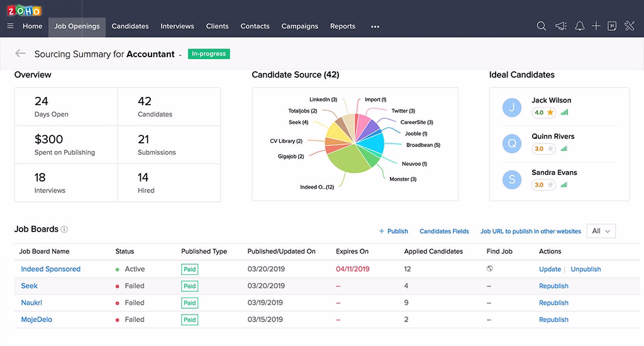
Task: Click the expiry date 04/11/2019
Action: pyautogui.click(x=352, y=269)
